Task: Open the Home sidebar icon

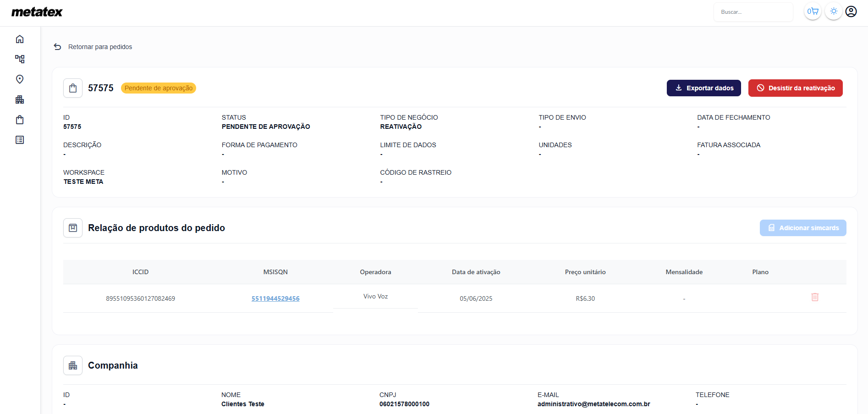Action: [x=20, y=39]
